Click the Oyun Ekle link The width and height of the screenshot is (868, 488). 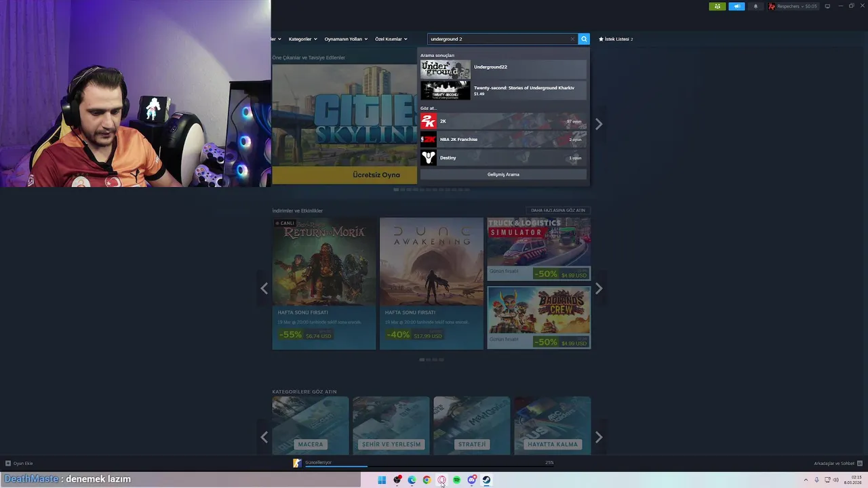point(23,464)
